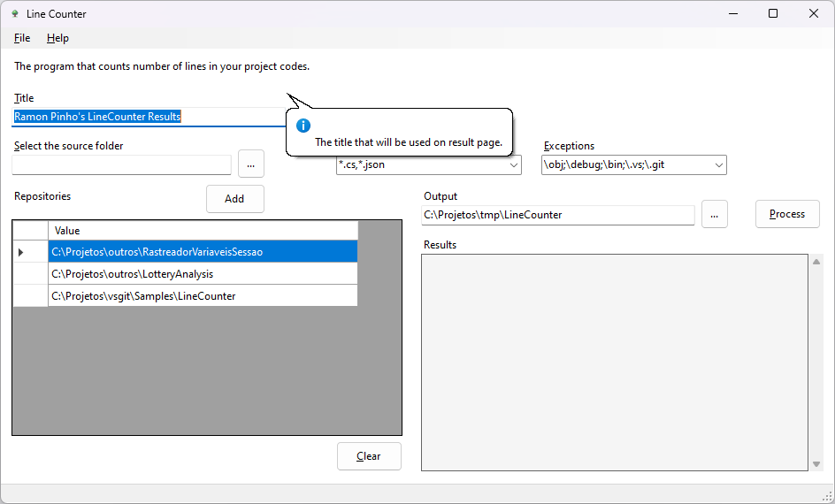Browse for source folder with ellipsis button
835x504 pixels.
[x=251, y=164]
